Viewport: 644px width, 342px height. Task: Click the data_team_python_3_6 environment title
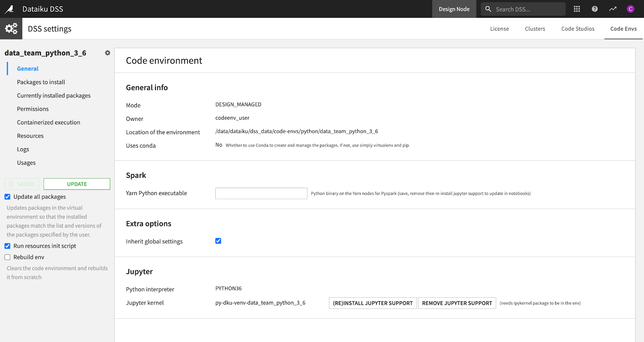tap(45, 53)
